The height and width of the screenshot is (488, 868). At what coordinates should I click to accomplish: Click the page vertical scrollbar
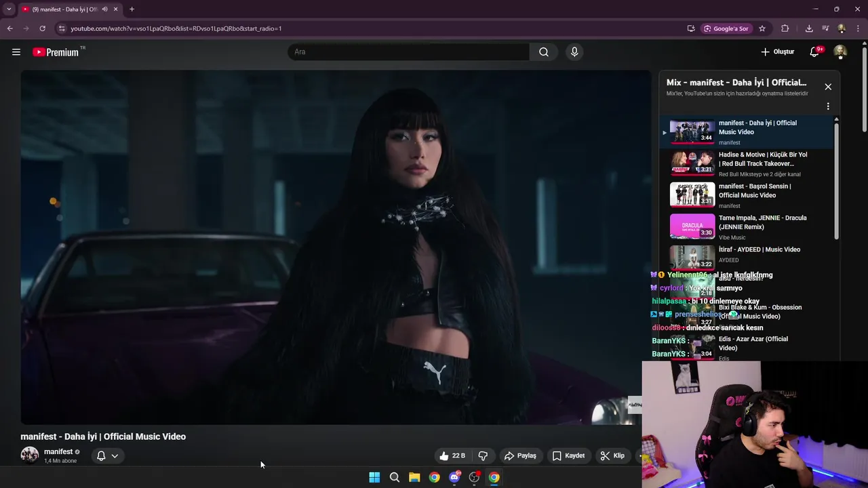pyautogui.click(x=864, y=88)
